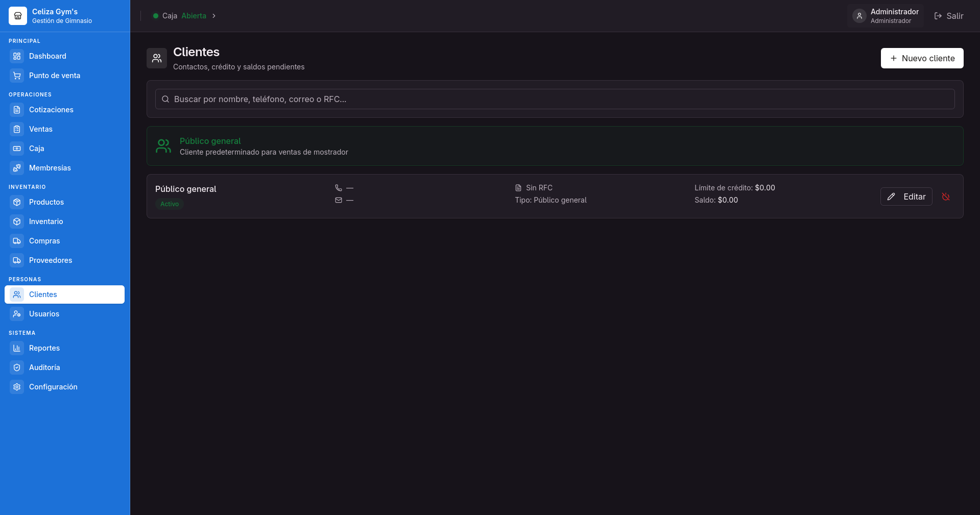Deactivate the Público general client with the red icon

click(946, 197)
